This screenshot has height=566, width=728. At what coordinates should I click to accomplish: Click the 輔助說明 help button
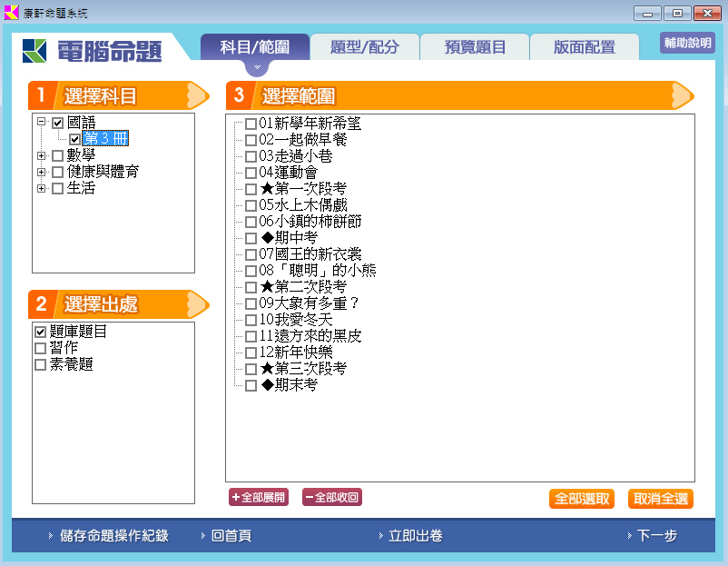coord(687,43)
